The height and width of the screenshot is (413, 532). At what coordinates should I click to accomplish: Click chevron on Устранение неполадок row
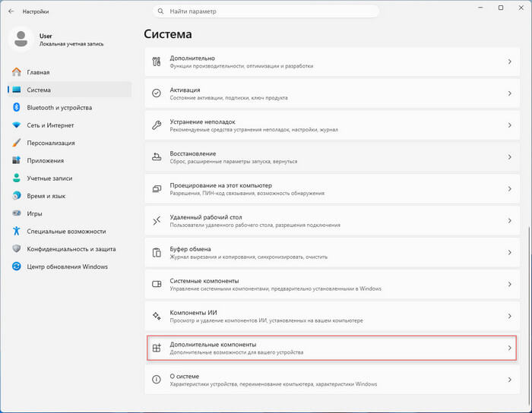pos(509,125)
